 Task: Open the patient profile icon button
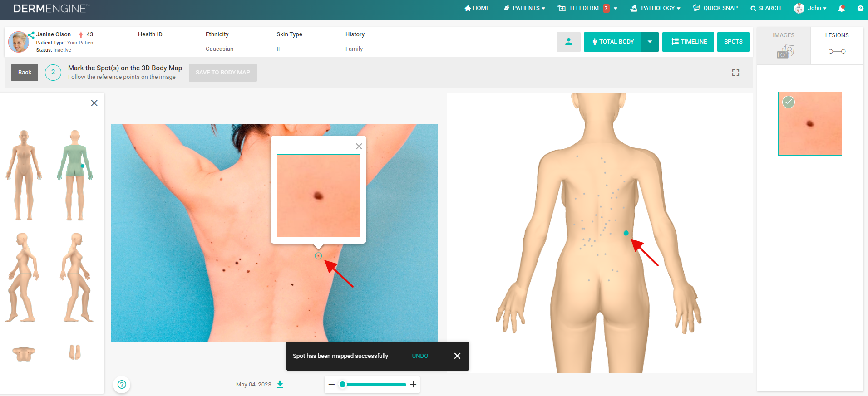click(568, 42)
